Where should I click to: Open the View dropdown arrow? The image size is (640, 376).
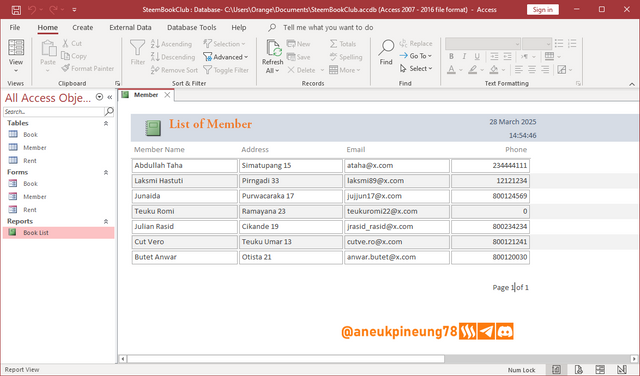[x=16, y=71]
